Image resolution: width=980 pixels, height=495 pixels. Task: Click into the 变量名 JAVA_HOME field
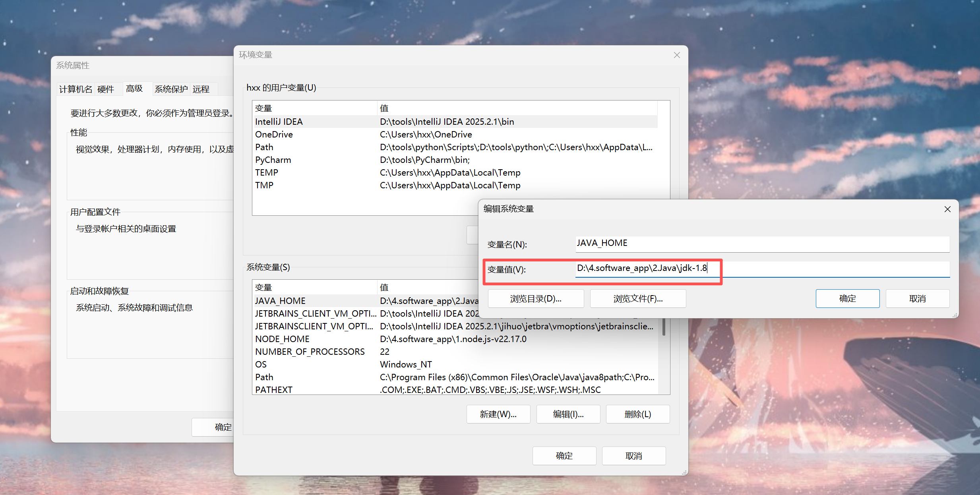tap(761, 244)
